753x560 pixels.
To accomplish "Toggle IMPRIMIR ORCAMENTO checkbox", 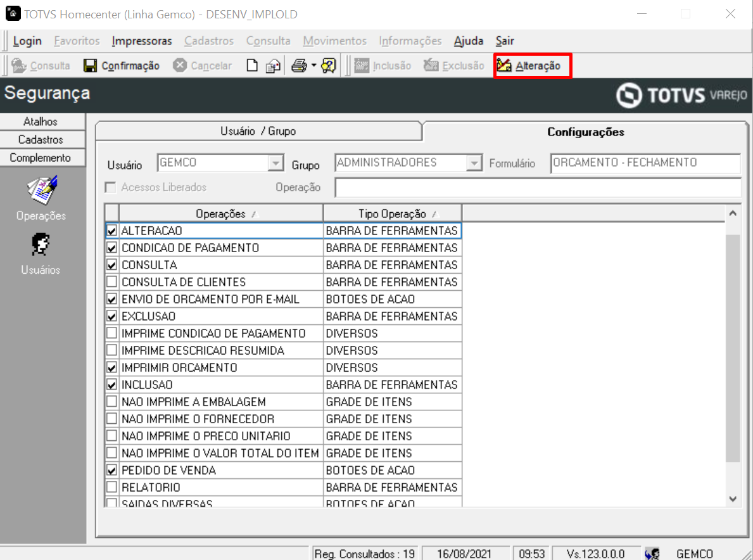I will pyautogui.click(x=112, y=367).
